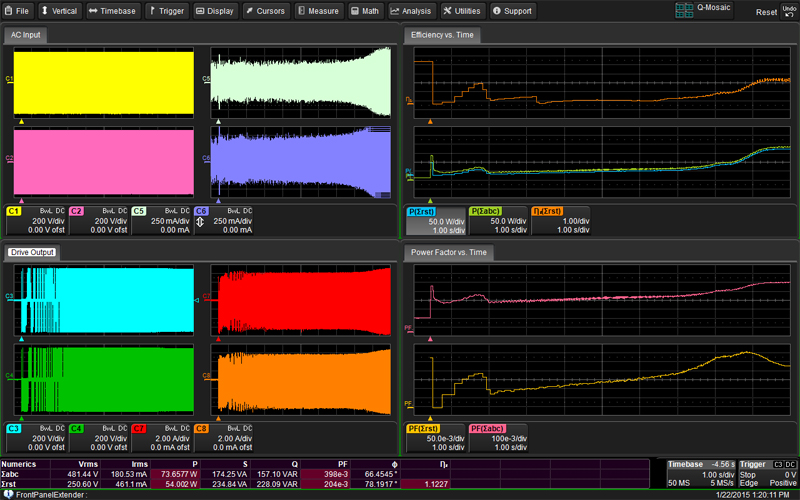Click the purple C6 current waveform
The width and height of the screenshot is (800, 500).
[301, 162]
